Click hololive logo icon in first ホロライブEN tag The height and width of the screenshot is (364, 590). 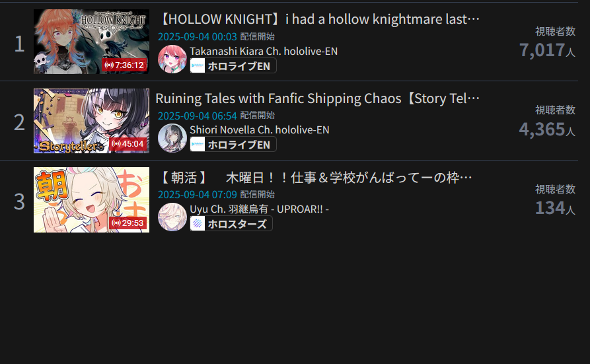coord(198,65)
